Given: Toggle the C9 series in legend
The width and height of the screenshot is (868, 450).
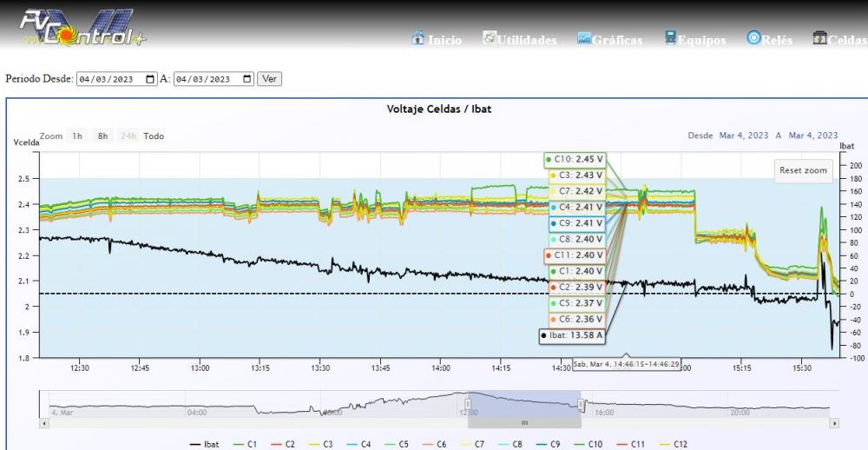Looking at the screenshot, I should (549, 444).
